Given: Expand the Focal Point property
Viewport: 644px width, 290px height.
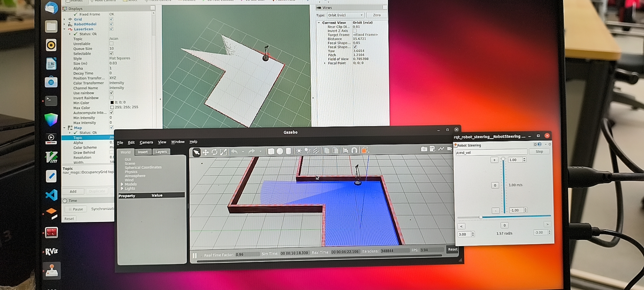Looking at the screenshot, I should click(x=325, y=63).
